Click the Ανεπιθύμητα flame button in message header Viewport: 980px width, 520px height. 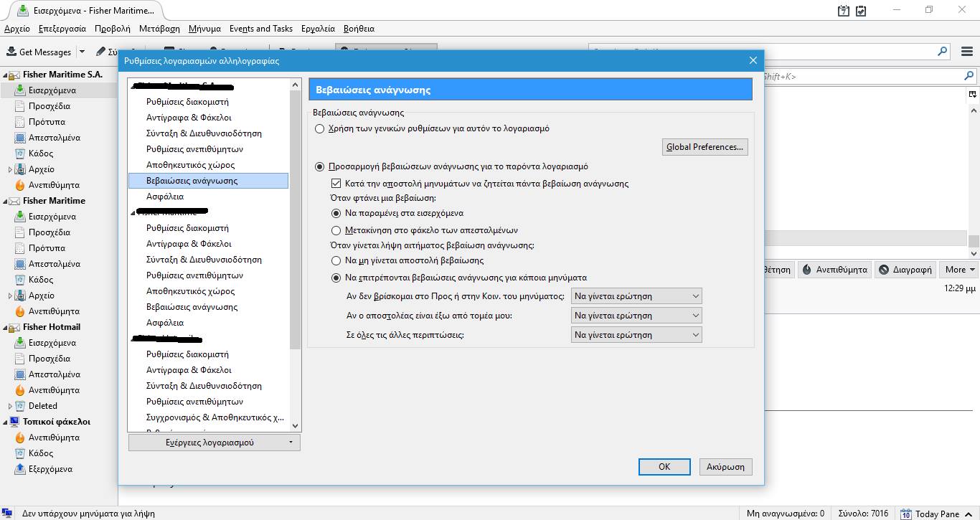(806, 270)
